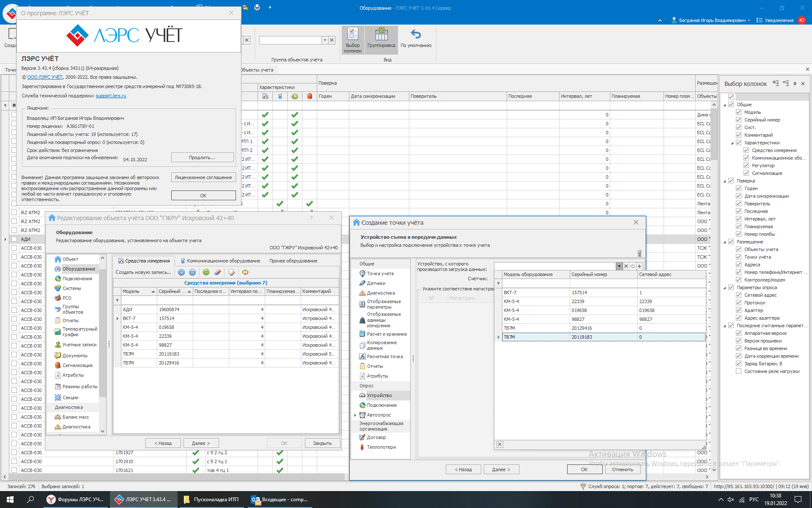
Task: Pin the Выбор колонок panel
Action: pyautogui.click(x=795, y=84)
